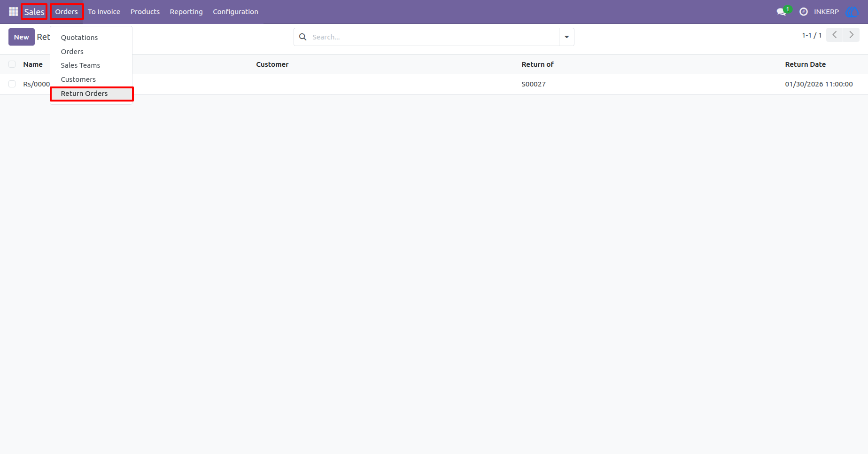Open the apps grid menu icon
868x454 pixels.
(x=13, y=12)
